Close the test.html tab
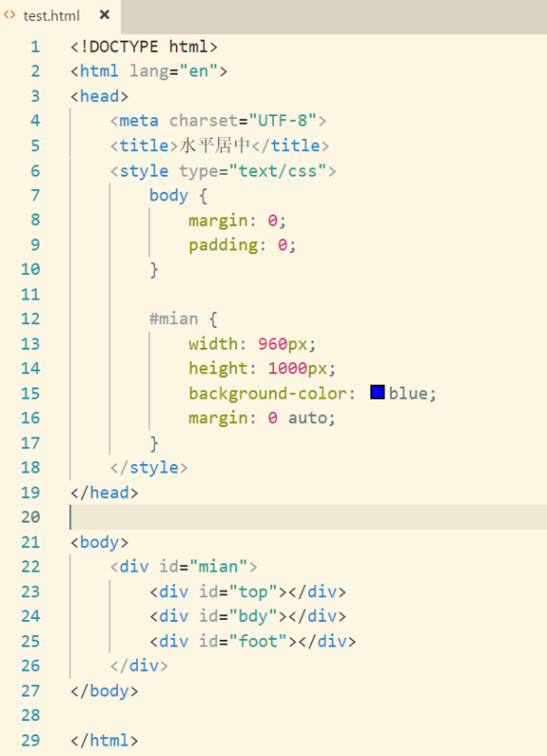The width and height of the screenshot is (547, 756). (104, 15)
